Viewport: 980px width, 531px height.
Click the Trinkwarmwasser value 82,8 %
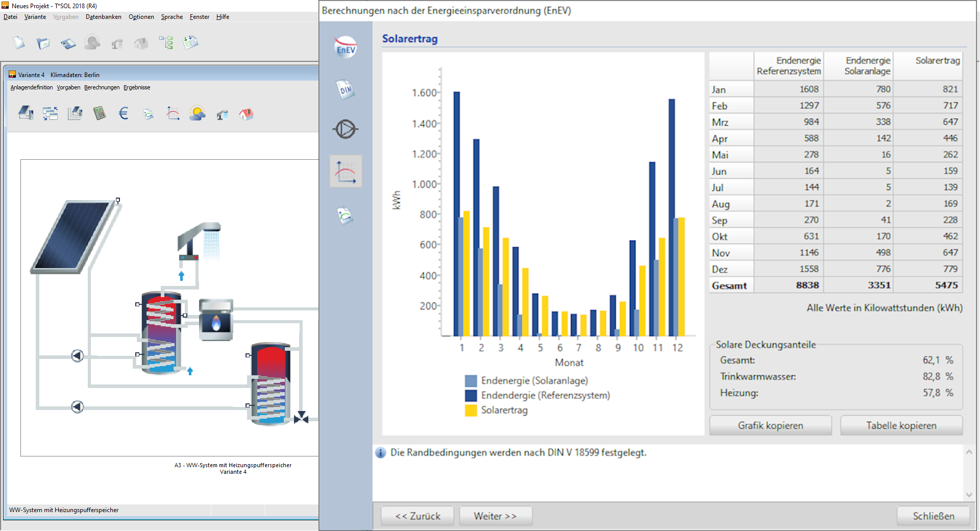(938, 376)
